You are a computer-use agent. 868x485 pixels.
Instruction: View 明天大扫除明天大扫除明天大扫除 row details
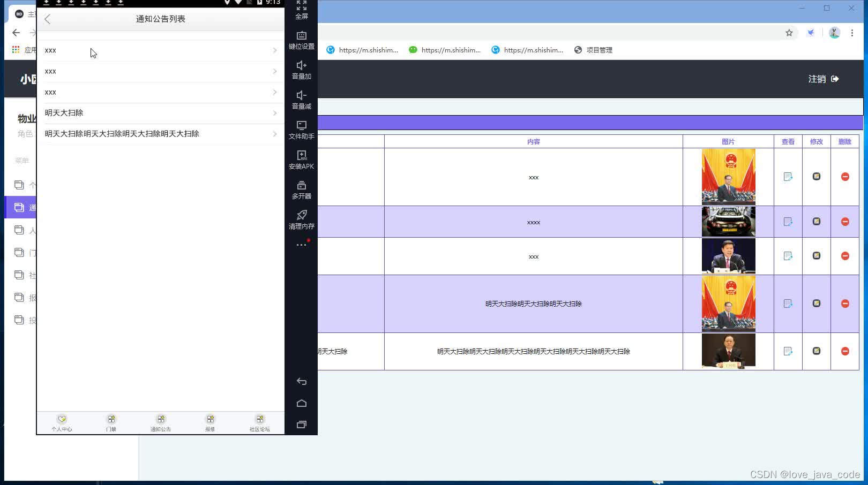pos(788,304)
